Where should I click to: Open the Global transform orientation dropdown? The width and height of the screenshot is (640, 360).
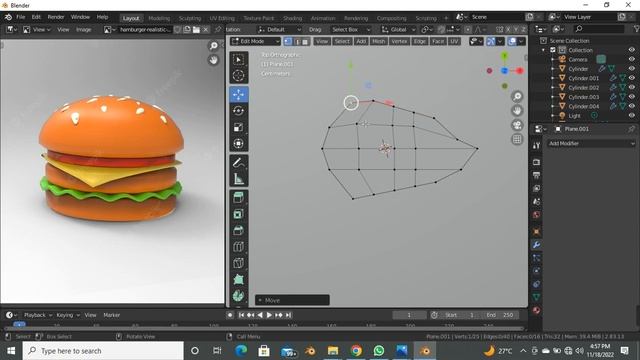coord(398,29)
